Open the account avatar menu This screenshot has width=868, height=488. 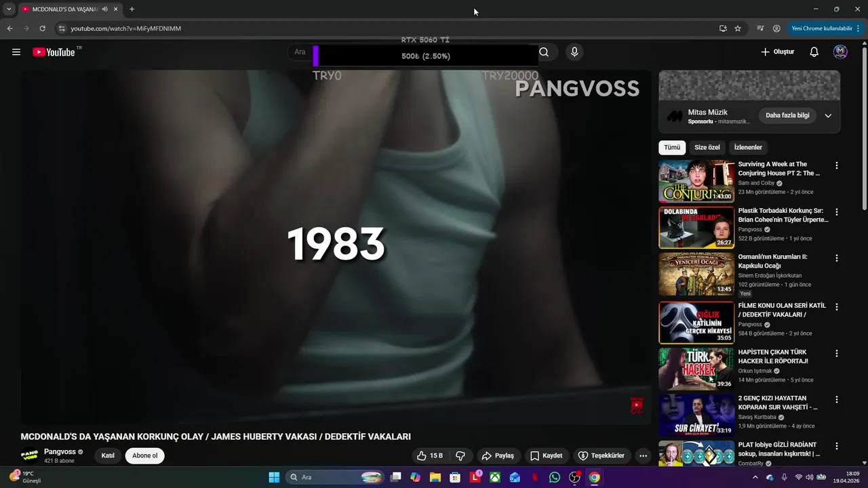[840, 52]
